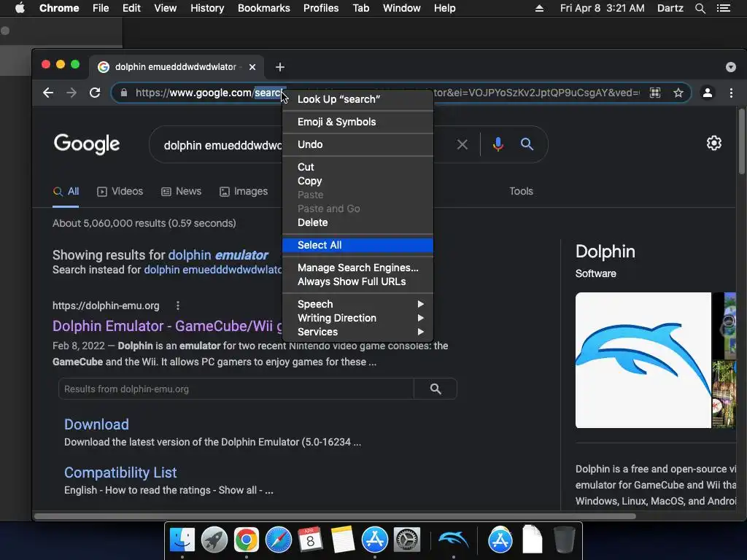Select the All results tab
Screen dimensions: 747x560
pos(66,192)
